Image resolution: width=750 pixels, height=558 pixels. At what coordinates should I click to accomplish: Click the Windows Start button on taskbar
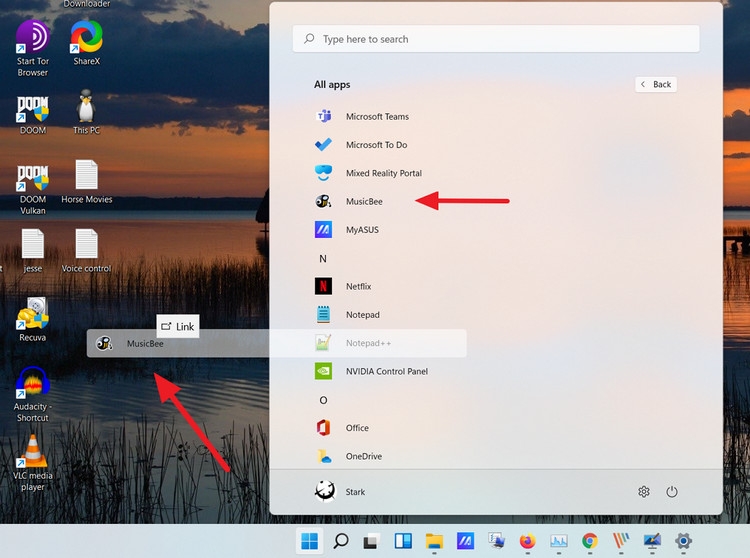tap(309, 541)
